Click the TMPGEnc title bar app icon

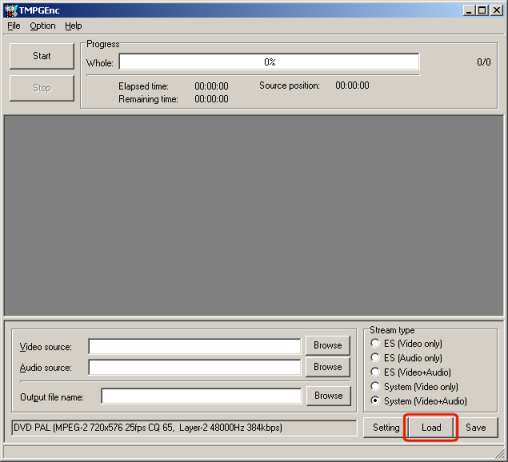tap(10, 10)
